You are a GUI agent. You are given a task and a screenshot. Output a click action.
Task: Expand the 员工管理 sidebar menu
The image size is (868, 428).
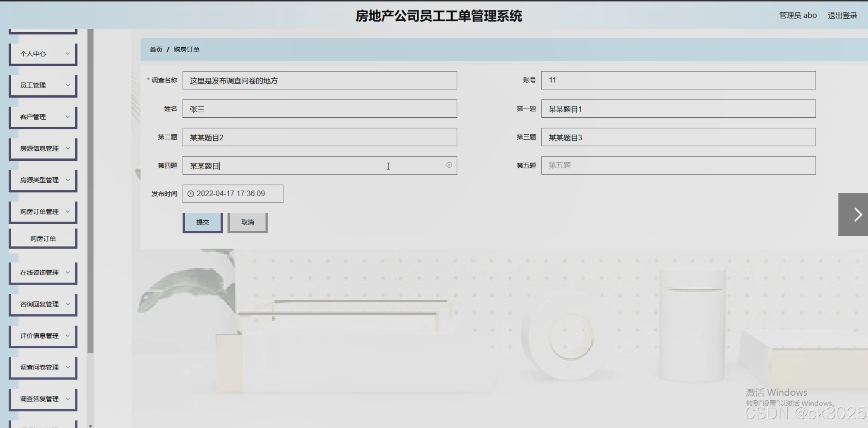point(43,85)
